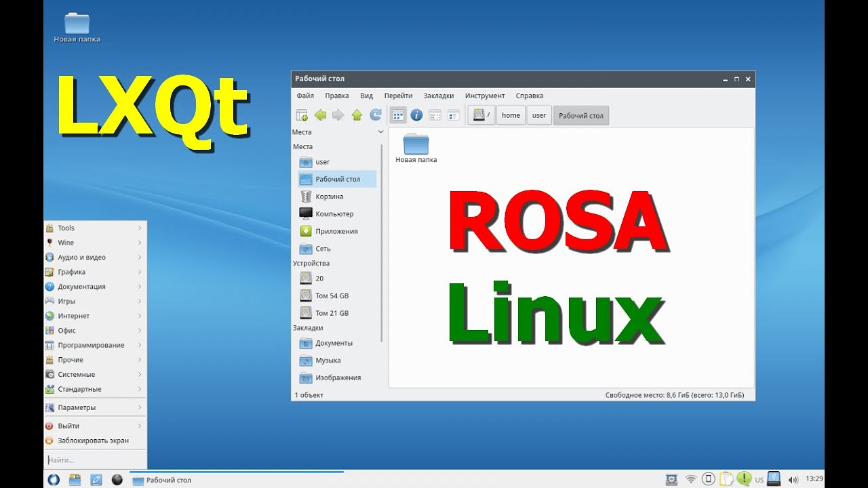Open Сеть in the sidebar
Image resolution: width=868 pixels, height=488 pixels.
pos(336,249)
